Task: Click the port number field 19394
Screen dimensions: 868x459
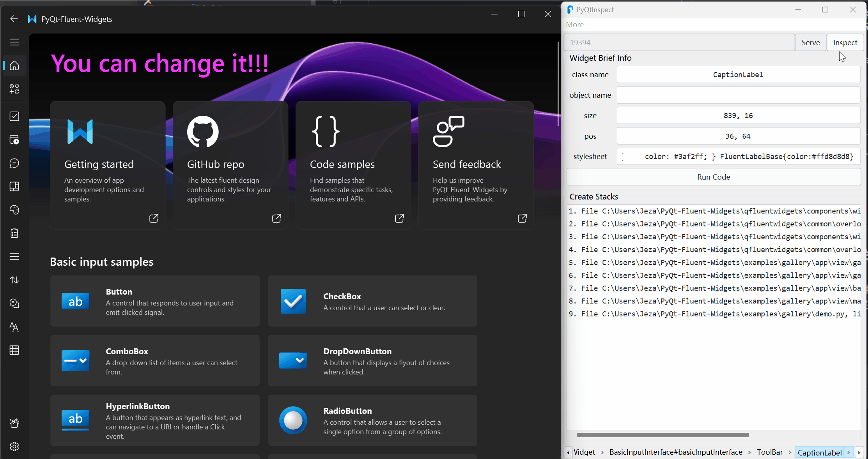Action: 679,42
